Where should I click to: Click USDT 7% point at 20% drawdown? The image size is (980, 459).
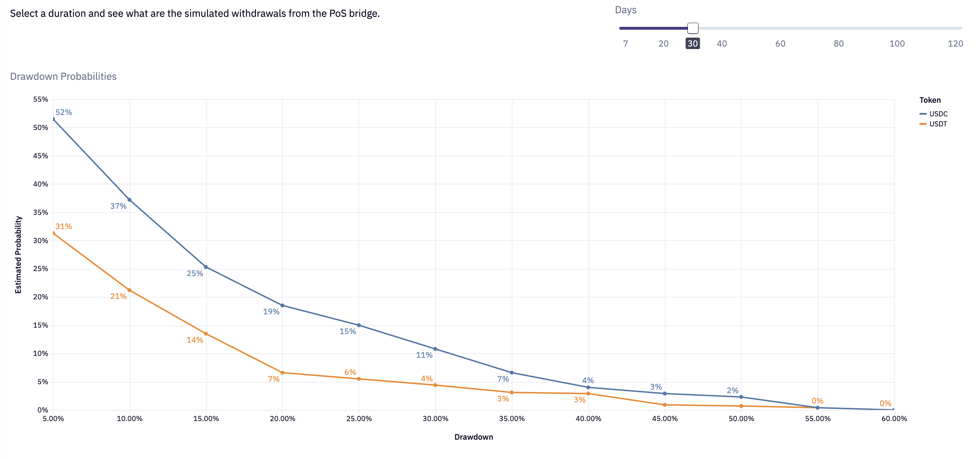click(x=282, y=373)
